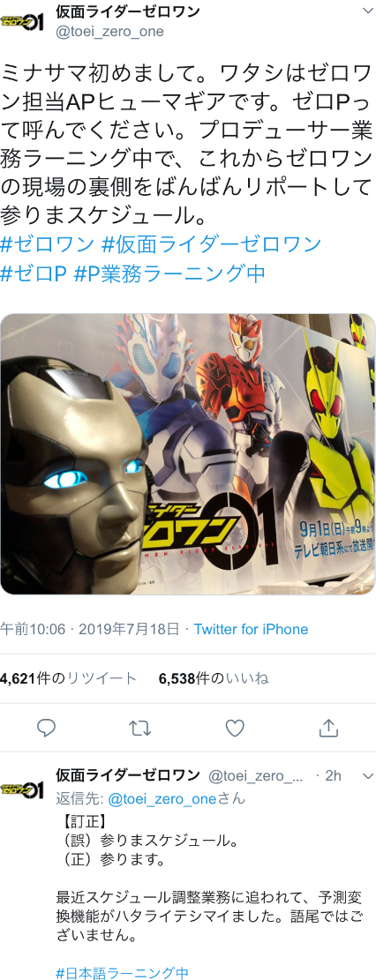
Task: Open the @toei_zero_one handle in the header
Action: coord(110,31)
